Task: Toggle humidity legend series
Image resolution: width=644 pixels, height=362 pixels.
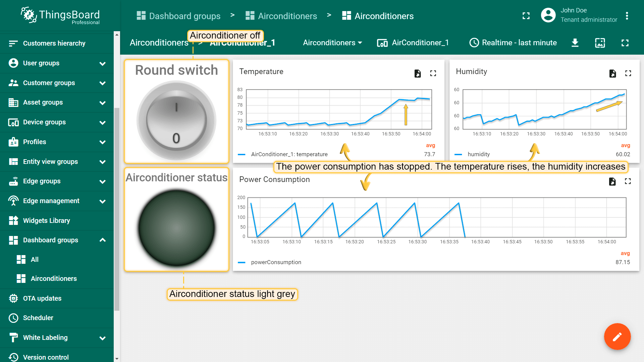Action: (472, 154)
